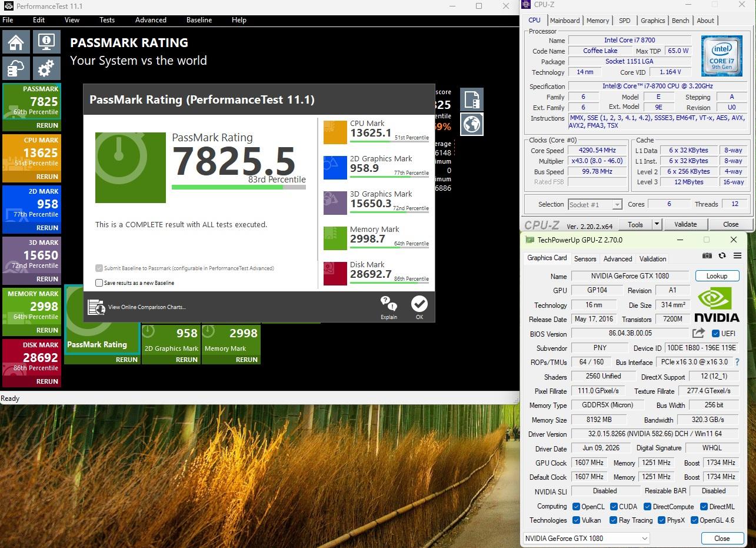Toggle the DirectML checkbox
This screenshot has height=548, width=756.
coord(704,506)
